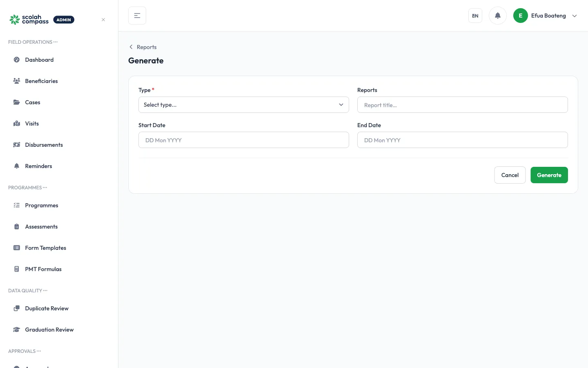The height and width of the screenshot is (368, 588).
Task: Click the Reminders bell icon in sidebar
Action: point(17,166)
